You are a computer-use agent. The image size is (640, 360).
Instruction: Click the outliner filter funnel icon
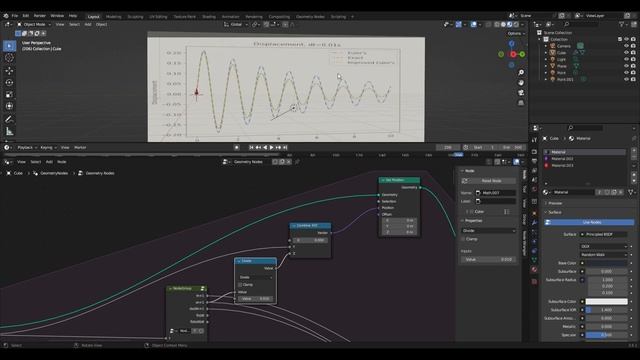point(622,24)
